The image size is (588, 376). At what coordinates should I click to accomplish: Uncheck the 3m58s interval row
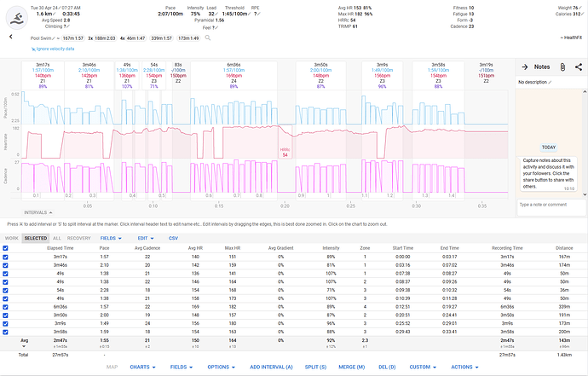tap(5, 333)
